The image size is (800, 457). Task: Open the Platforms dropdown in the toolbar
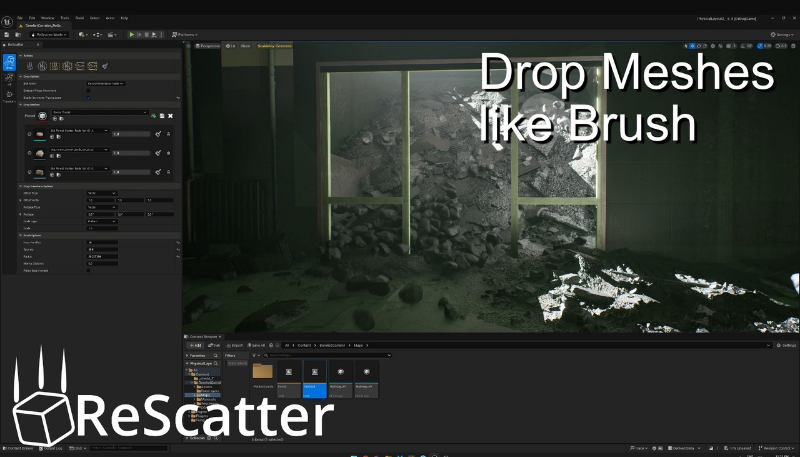tap(185, 35)
